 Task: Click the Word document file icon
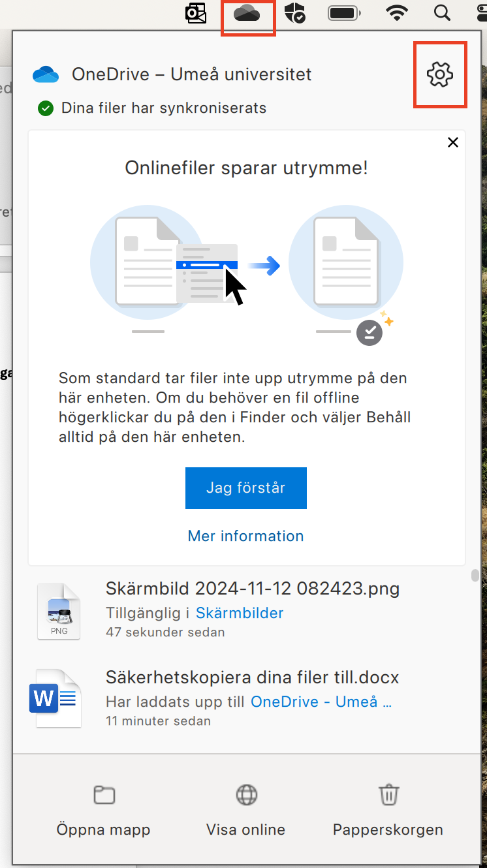(55, 699)
